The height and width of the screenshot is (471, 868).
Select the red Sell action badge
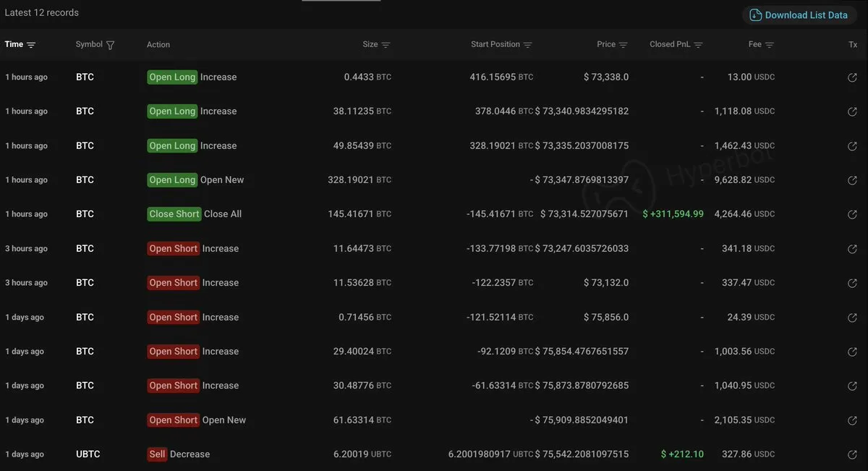point(157,454)
